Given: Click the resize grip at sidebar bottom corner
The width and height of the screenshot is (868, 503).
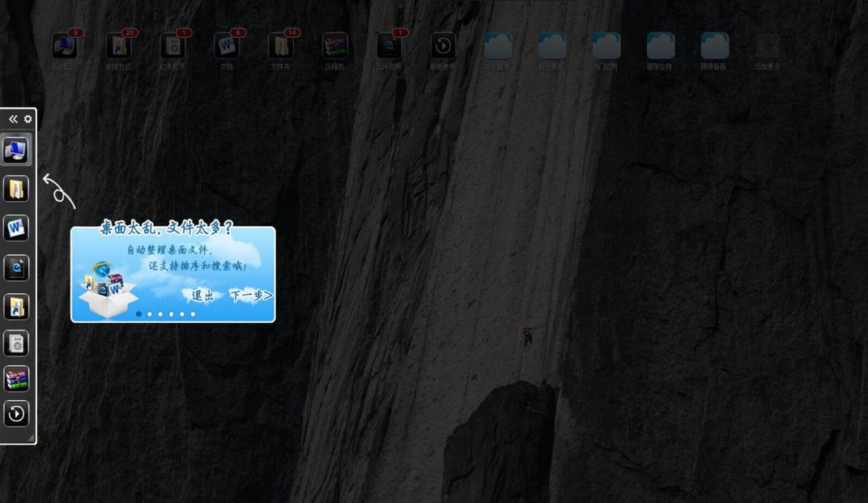Looking at the screenshot, I should (x=31, y=438).
